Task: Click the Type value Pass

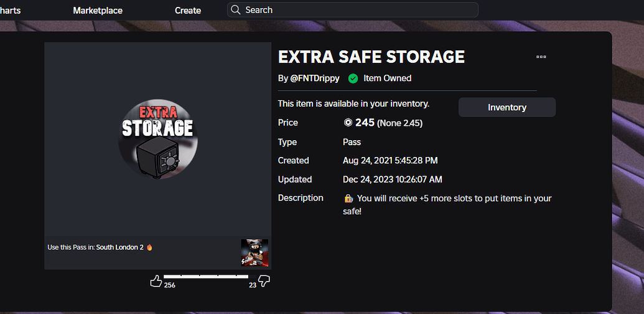Action: coord(352,142)
